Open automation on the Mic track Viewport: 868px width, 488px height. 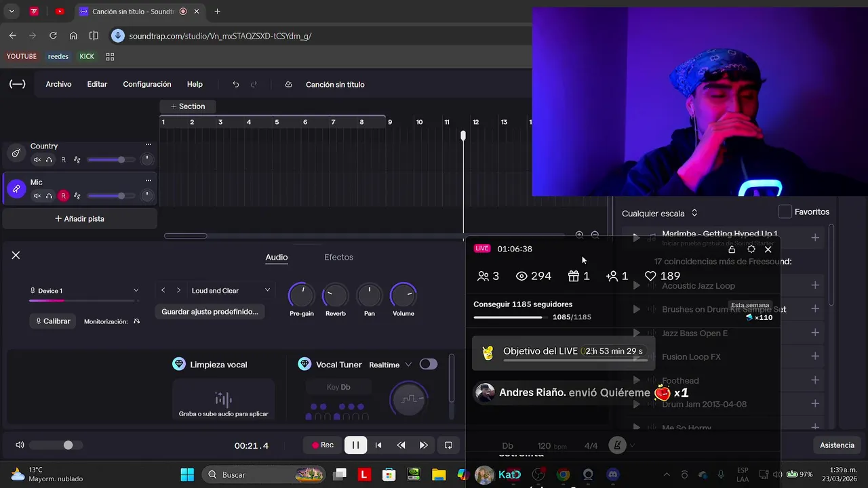click(x=77, y=196)
